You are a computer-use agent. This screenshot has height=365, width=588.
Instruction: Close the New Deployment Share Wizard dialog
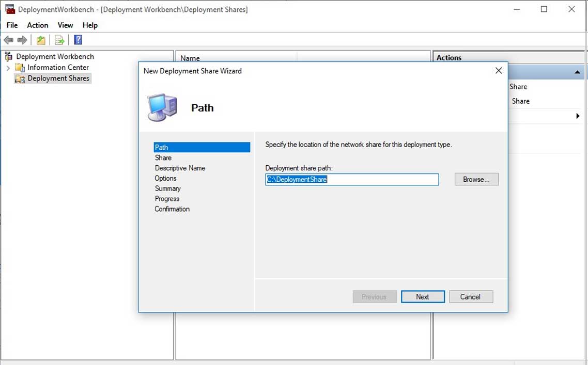(x=499, y=70)
